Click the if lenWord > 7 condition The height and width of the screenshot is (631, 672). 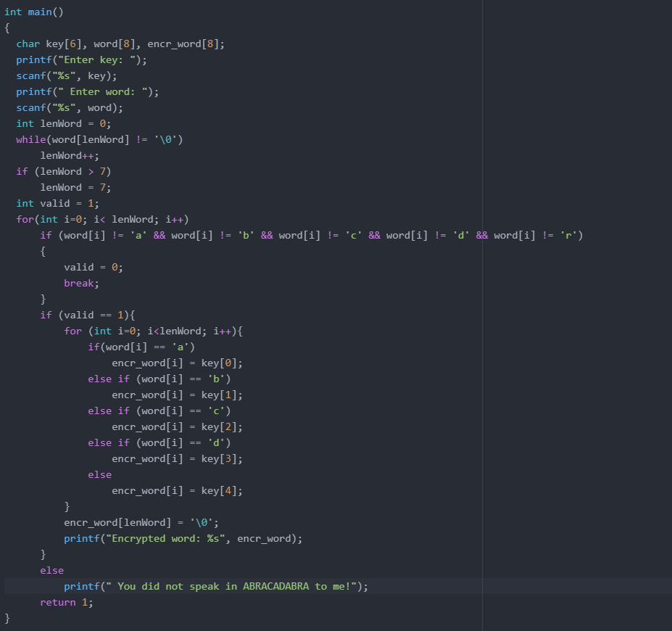pos(62,171)
